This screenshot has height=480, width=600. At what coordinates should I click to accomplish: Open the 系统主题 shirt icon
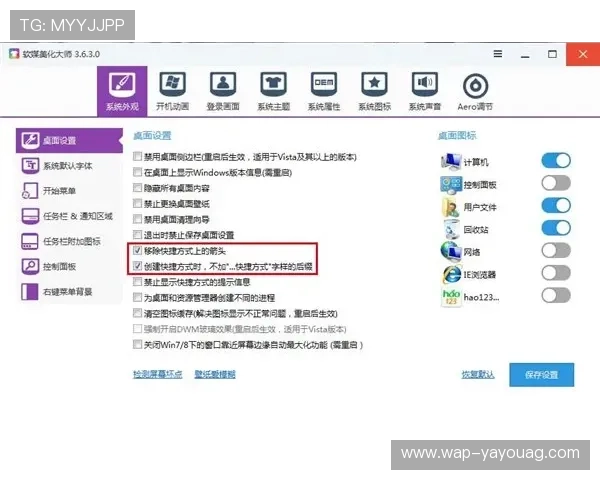(274, 85)
